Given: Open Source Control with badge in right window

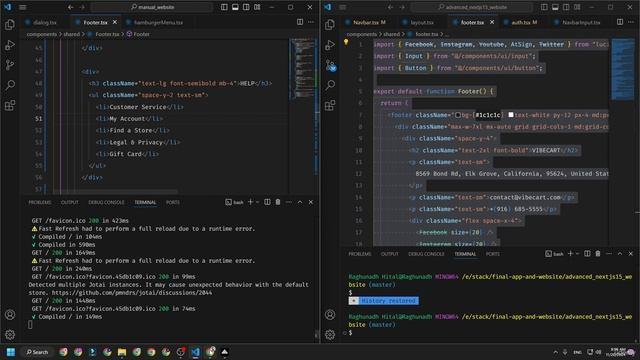Looking at the screenshot, I should click(330, 65).
